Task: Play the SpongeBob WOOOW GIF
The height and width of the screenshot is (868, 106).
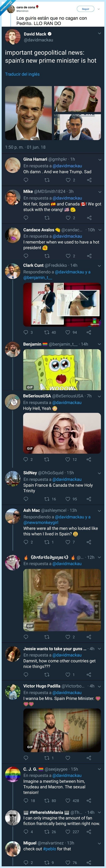Action: pos(62,370)
